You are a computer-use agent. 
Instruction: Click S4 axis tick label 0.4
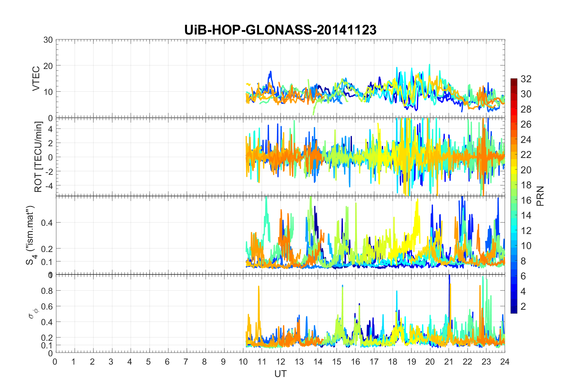coord(47,223)
